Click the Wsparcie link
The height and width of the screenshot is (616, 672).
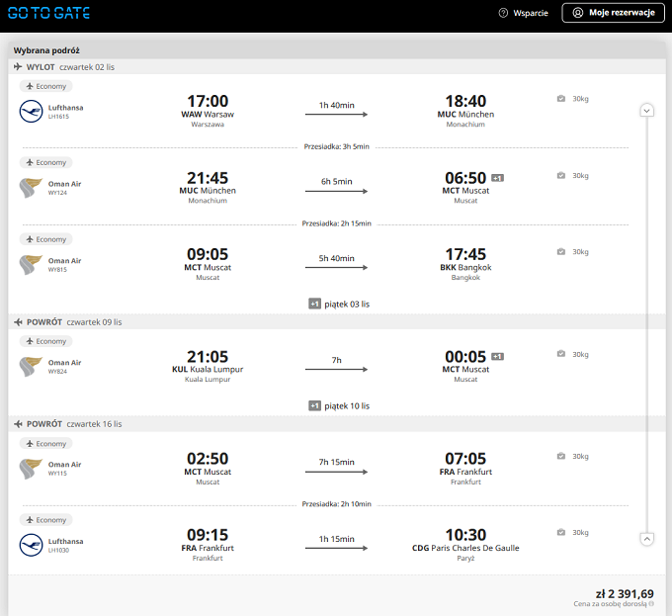[x=531, y=13]
